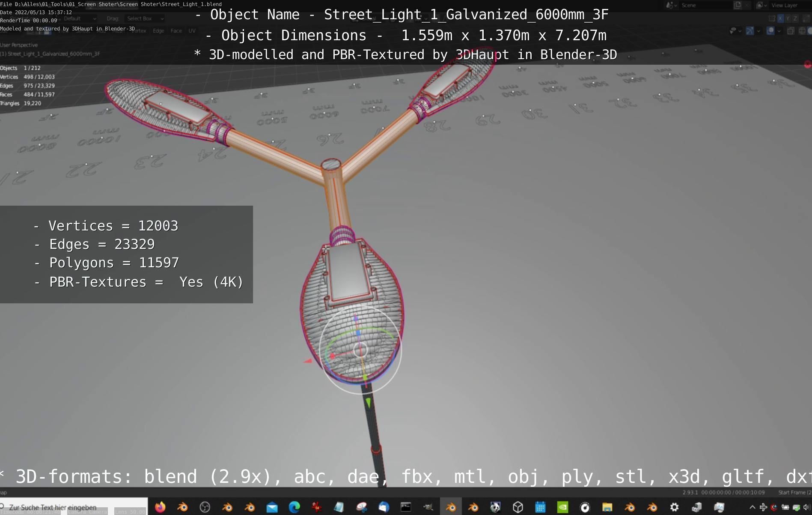Switch to the highlighted active Blender window
812x515 pixels.
451,507
